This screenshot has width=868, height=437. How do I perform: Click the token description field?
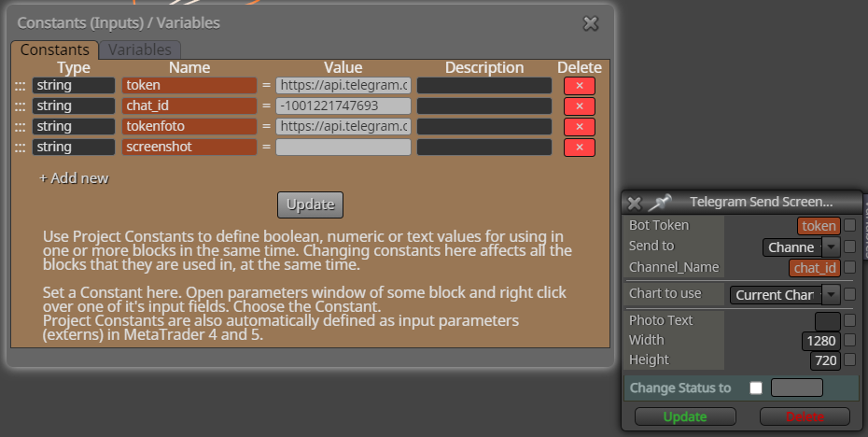(x=484, y=85)
